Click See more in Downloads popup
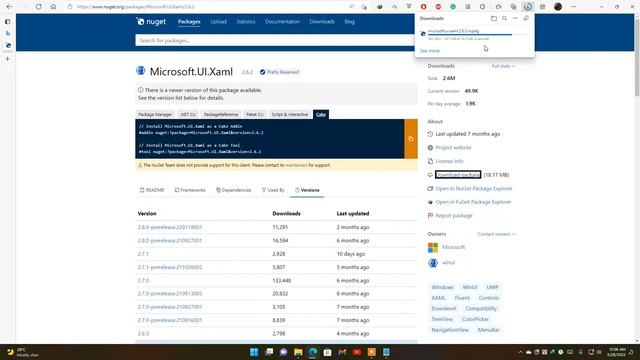The height and width of the screenshot is (360, 640). coord(430,51)
